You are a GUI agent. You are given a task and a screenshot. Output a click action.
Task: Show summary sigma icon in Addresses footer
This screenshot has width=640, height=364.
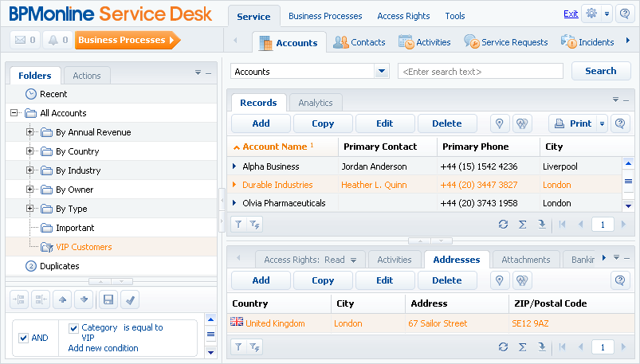pos(523,346)
